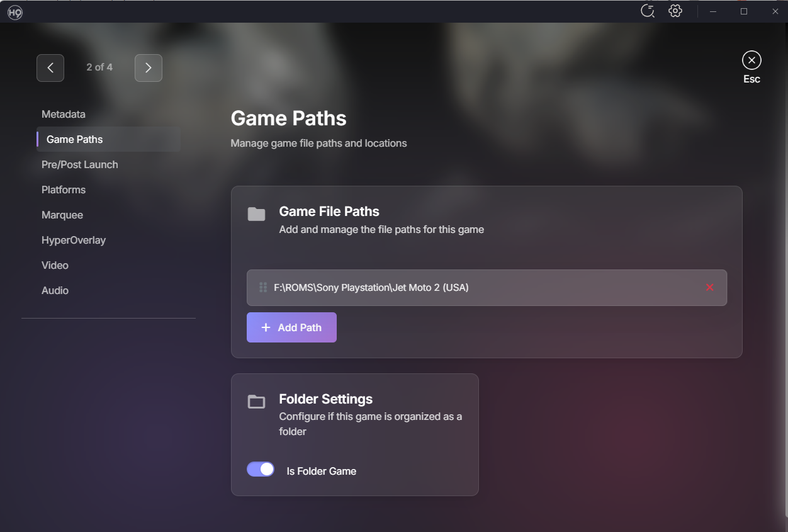Image resolution: width=788 pixels, height=532 pixels.
Task: Select Game Paths in the sidebar
Action: click(74, 140)
